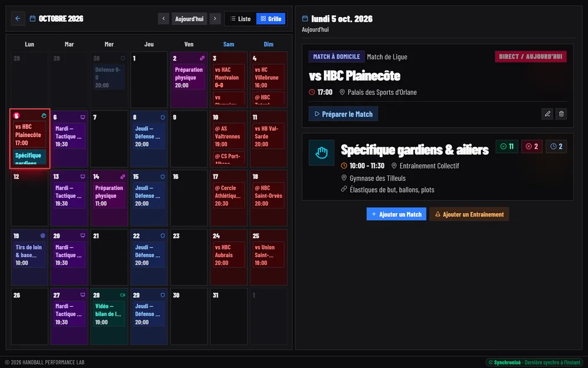The image size is (588, 368).
Task: Go back with the left arrow button
Action: pos(18,18)
